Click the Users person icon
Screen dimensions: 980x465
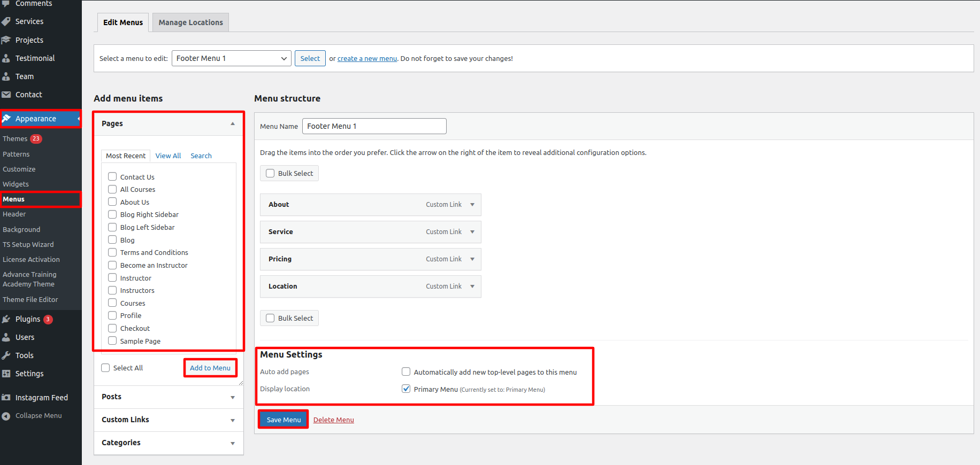tap(6, 337)
